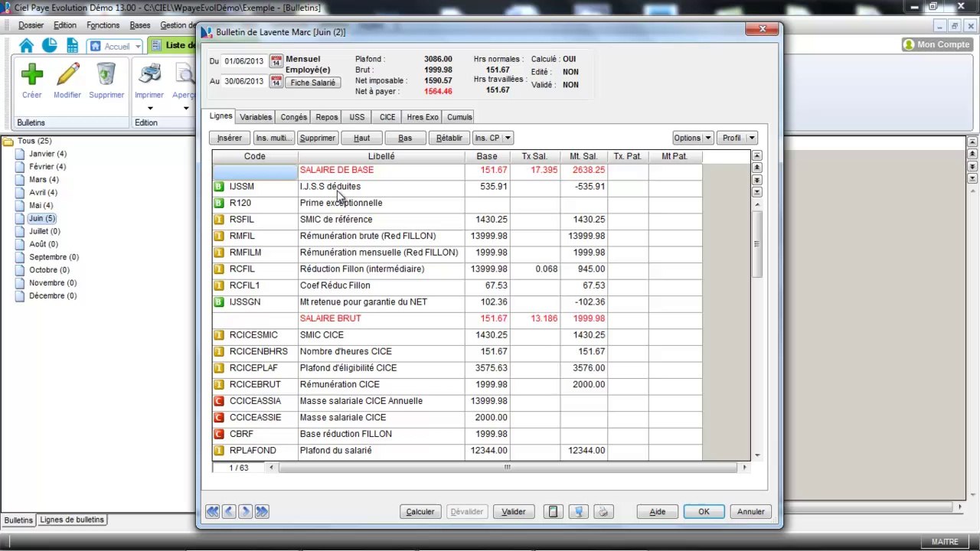Click the Insérer button

[230, 138]
